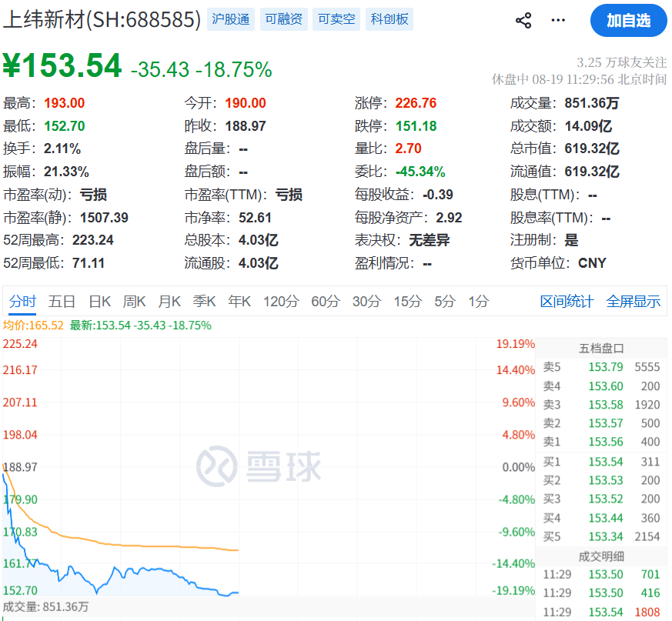
Task: Click the trade row with volume 1808
Action: (x=601, y=612)
